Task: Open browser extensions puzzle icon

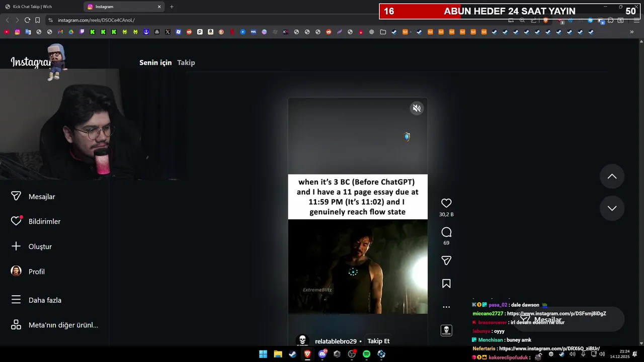Action: click(x=611, y=20)
